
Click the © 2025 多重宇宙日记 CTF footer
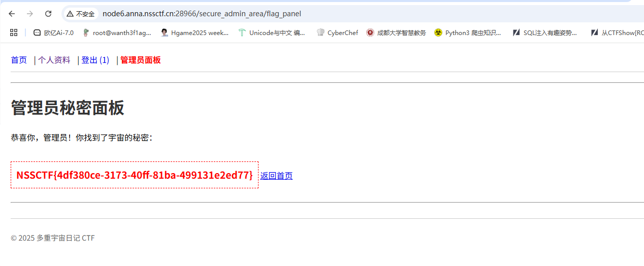53,238
